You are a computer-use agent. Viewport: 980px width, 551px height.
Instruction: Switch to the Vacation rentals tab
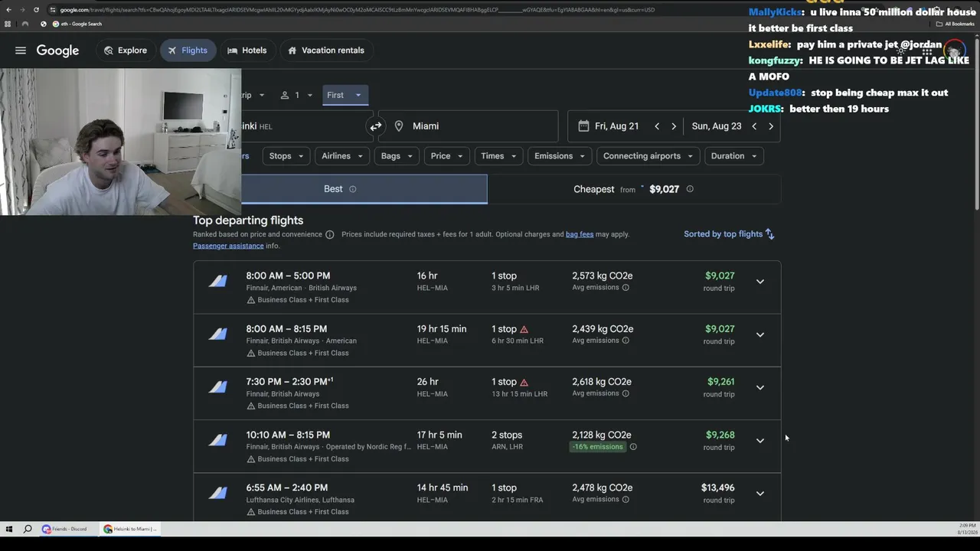coord(325,51)
